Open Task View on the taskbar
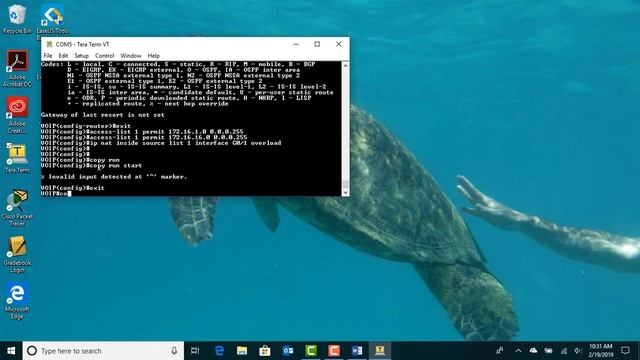Viewport: 640px width, 360px height. pos(195,351)
